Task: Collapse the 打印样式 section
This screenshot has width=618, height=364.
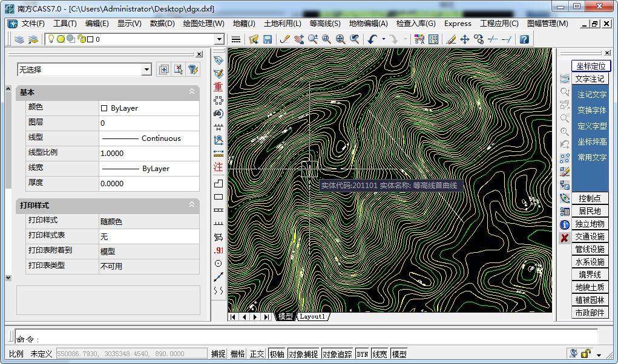Action: pyautogui.click(x=192, y=204)
